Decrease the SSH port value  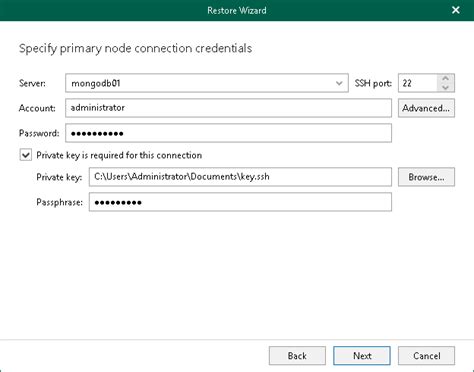point(445,87)
